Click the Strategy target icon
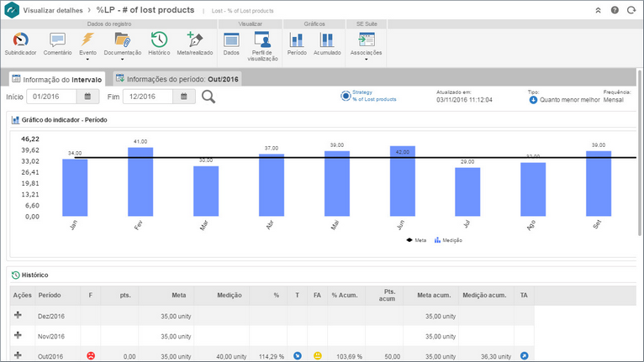Viewport: 644px width, 362px height. point(346,96)
